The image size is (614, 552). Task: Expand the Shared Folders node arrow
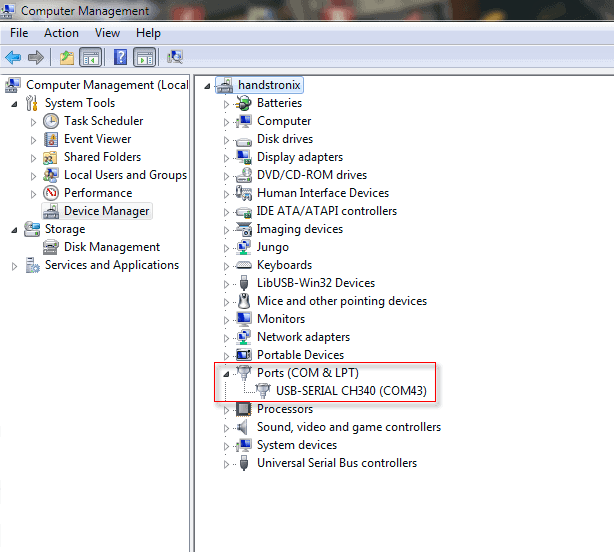(x=33, y=158)
